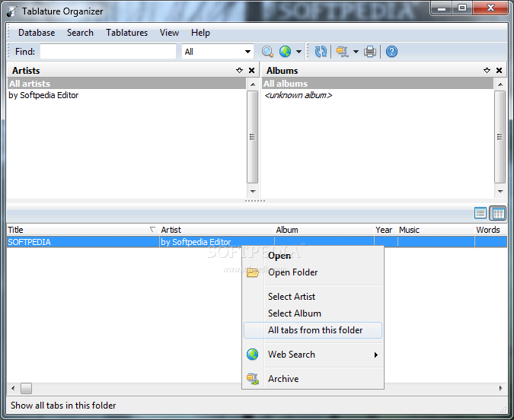
Task: Select the SOFTPEDIA title cell in table
Action: coord(83,242)
